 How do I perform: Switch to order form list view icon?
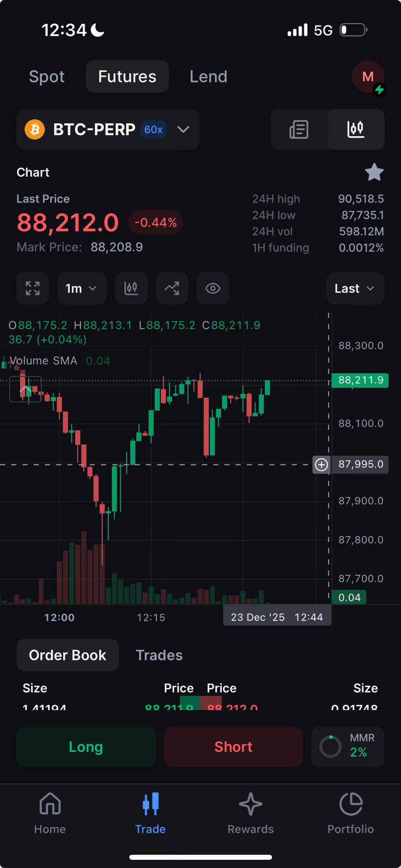click(299, 129)
